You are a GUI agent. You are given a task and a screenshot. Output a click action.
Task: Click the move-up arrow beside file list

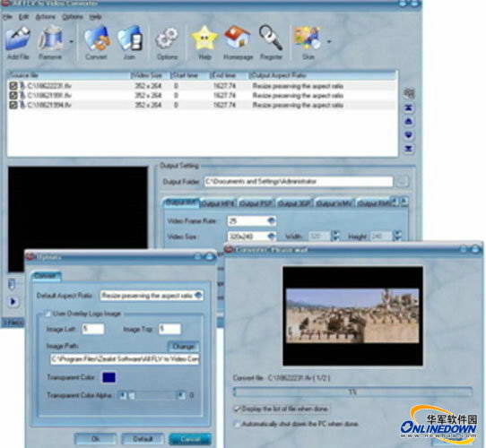point(409,122)
